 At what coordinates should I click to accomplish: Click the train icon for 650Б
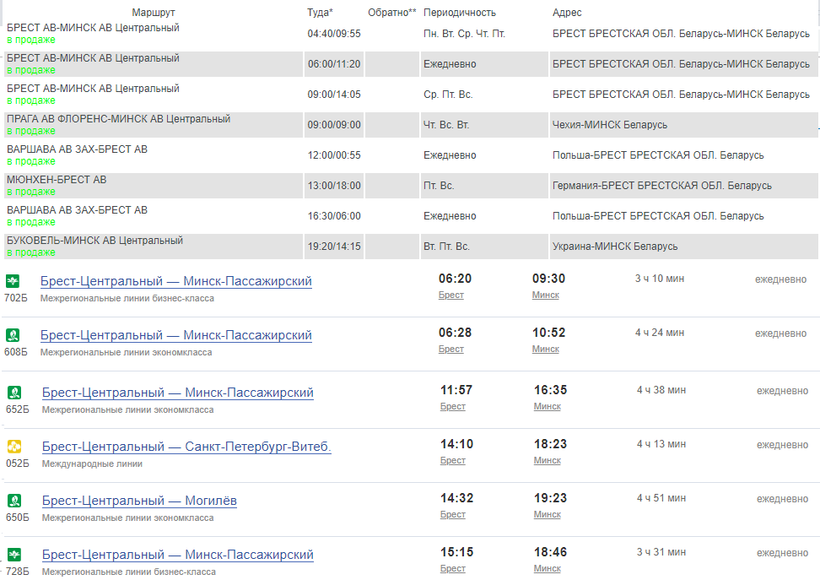click(x=14, y=500)
